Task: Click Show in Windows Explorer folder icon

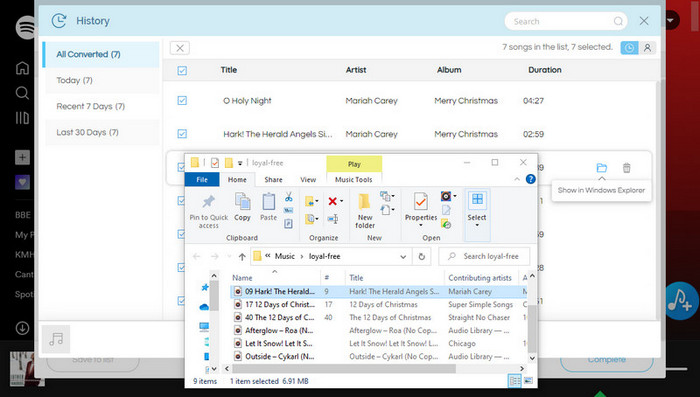Action: pos(601,168)
